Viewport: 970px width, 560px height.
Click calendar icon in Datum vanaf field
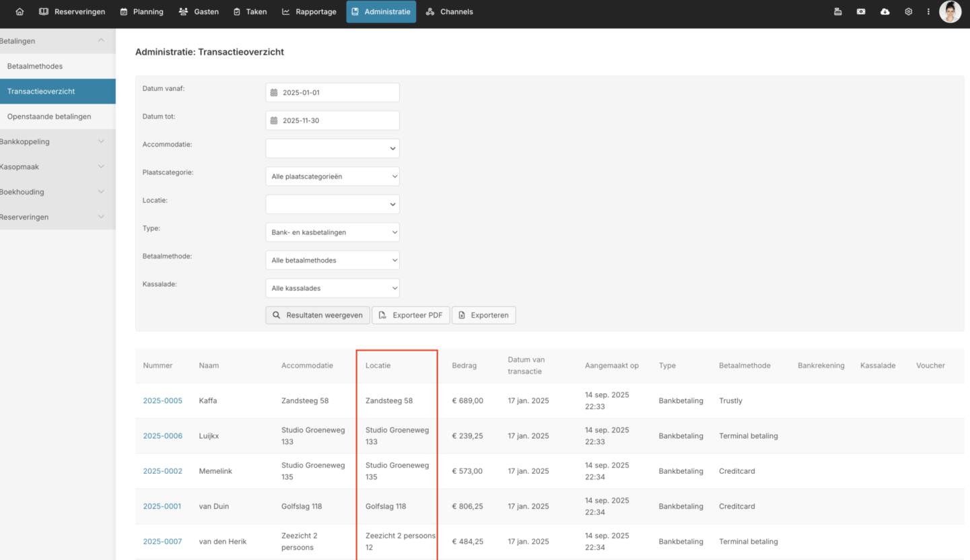[x=274, y=93]
